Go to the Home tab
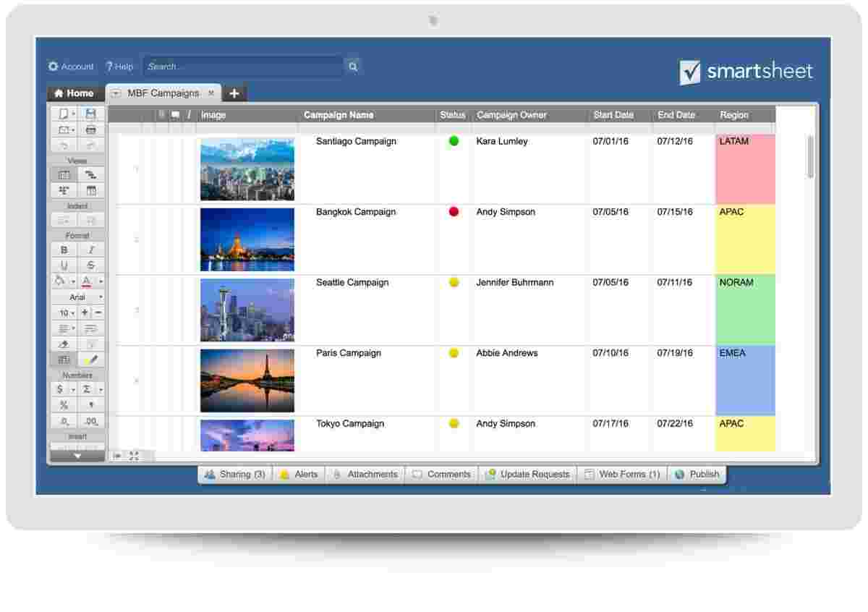 click(x=74, y=93)
